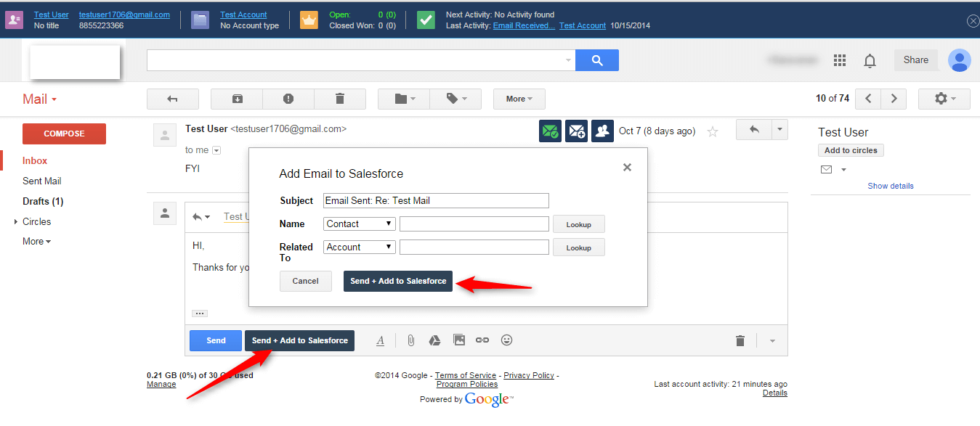Click the purple contact icon in Salesforce bar

(x=15, y=20)
